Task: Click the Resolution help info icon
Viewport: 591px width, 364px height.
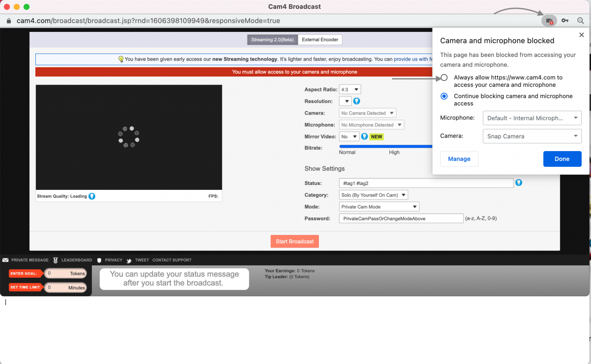Action: point(357,101)
